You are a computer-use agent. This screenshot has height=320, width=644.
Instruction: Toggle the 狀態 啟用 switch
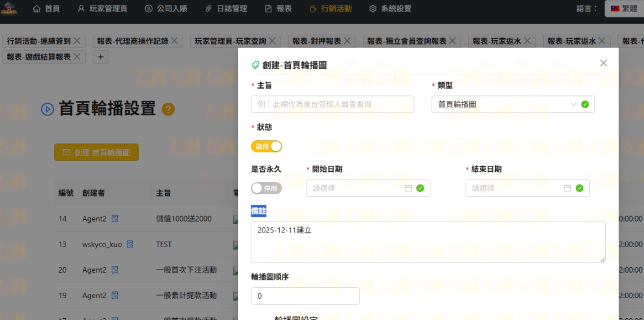tap(266, 146)
